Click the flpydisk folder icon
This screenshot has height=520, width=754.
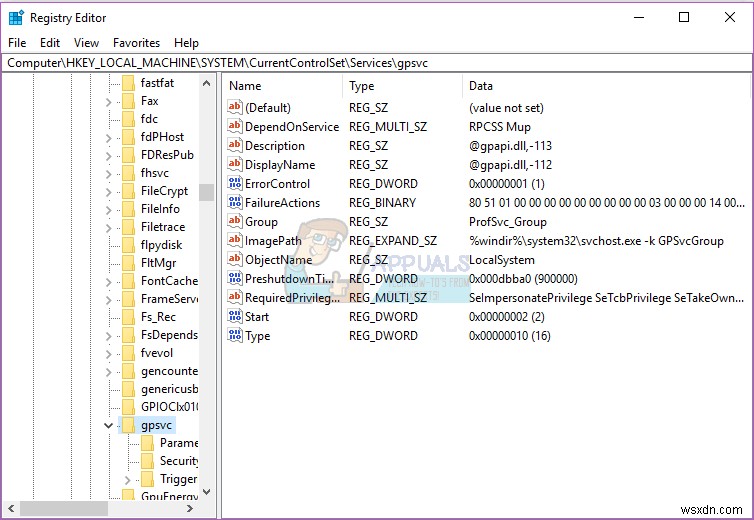(x=128, y=245)
